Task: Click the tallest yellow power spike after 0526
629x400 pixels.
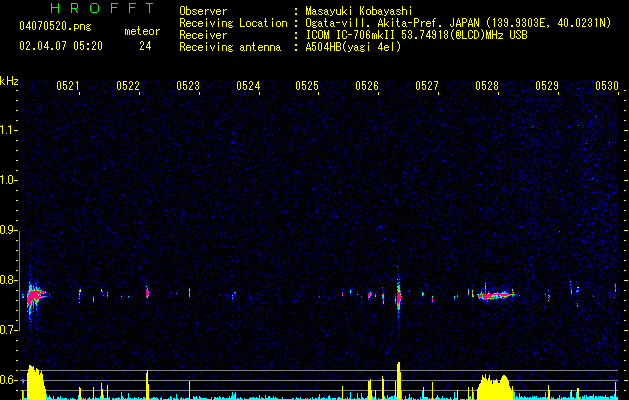Action: pyautogui.click(x=399, y=381)
